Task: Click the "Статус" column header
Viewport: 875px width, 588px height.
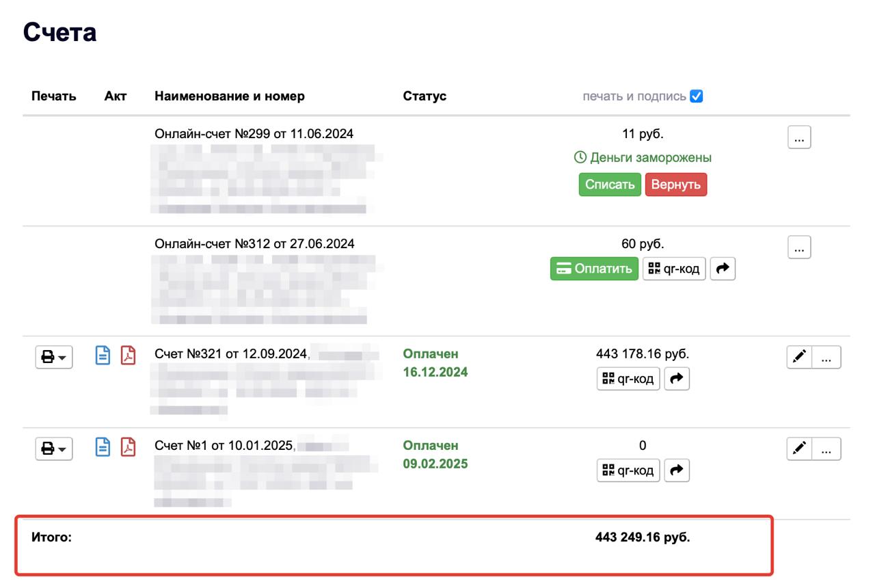Action: click(425, 96)
